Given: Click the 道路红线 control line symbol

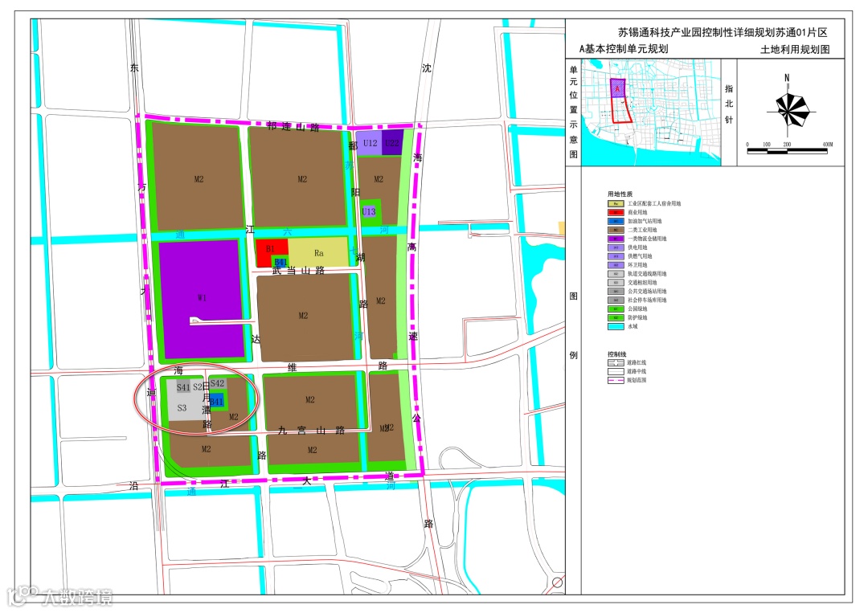Looking at the screenshot, I should pos(616,363).
